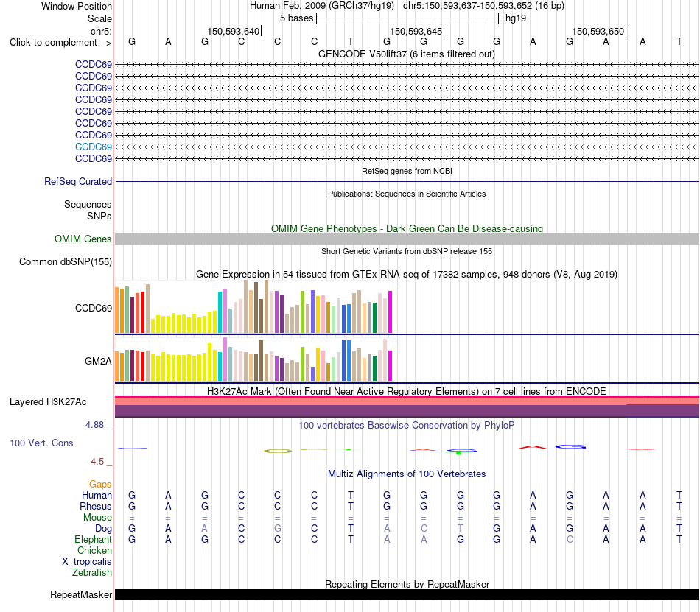Image resolution: width=700 pixels, height=612 pixels.
Task: Select the Window Position label
Action: 77,6
